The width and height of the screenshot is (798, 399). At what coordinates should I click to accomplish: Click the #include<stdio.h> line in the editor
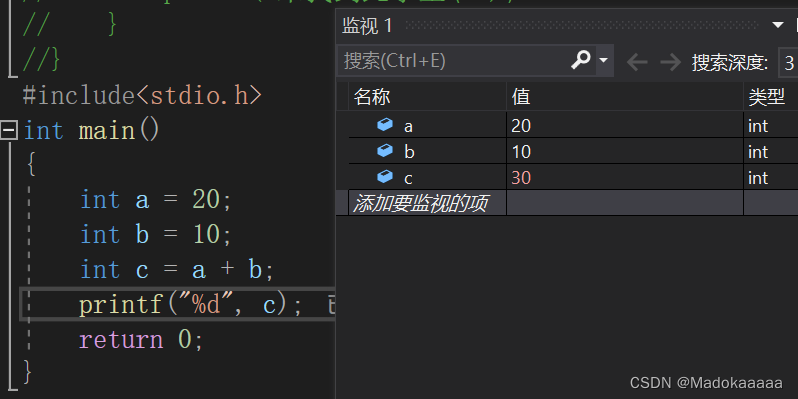tap(142, 95)
